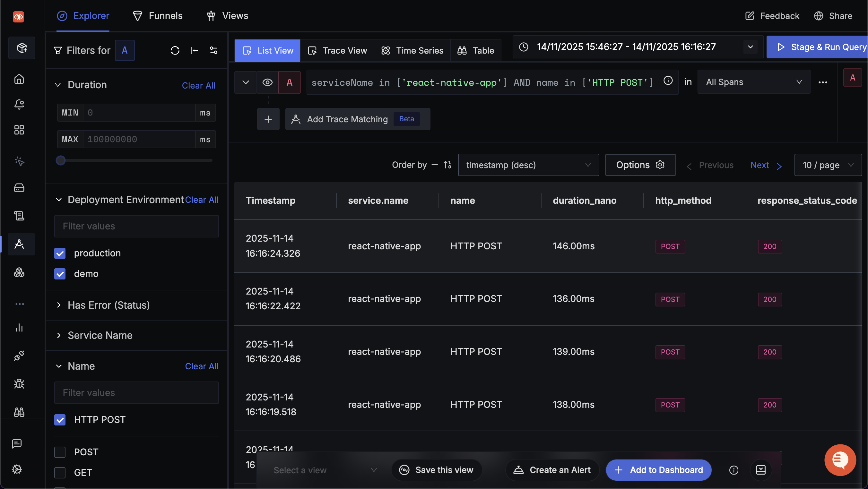The image size is (868, 489).
Task: Uncheck the production environment checkbox
Action: (60, 253)
